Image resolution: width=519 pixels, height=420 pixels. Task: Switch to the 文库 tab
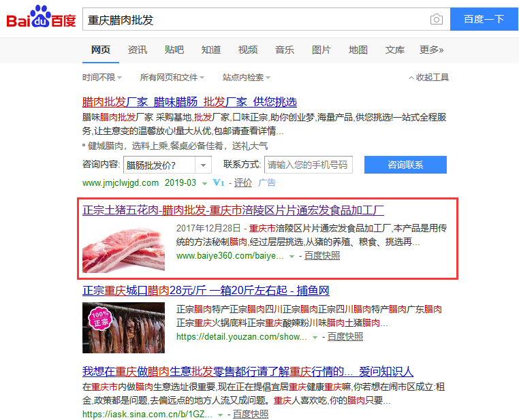pos(394,50)
